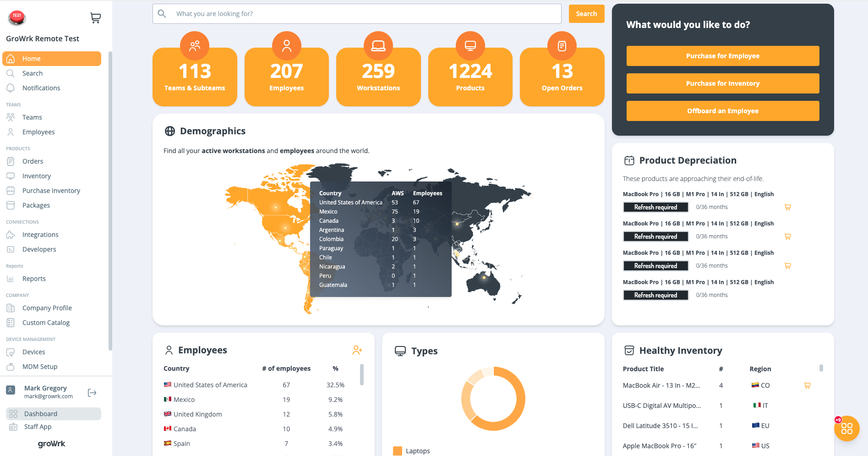Click first Refresh required badge
This screenshot has height=456, width=868.
point(655,207)
